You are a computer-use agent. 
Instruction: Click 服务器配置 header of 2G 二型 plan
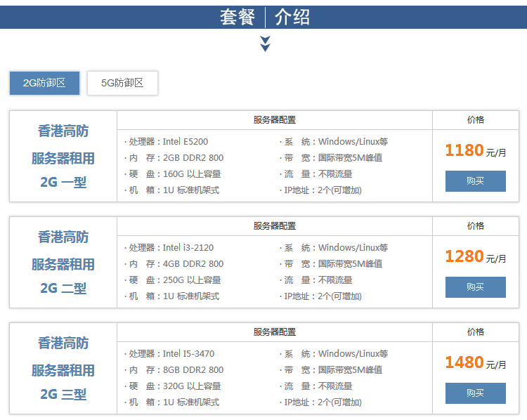click(275, 226)
